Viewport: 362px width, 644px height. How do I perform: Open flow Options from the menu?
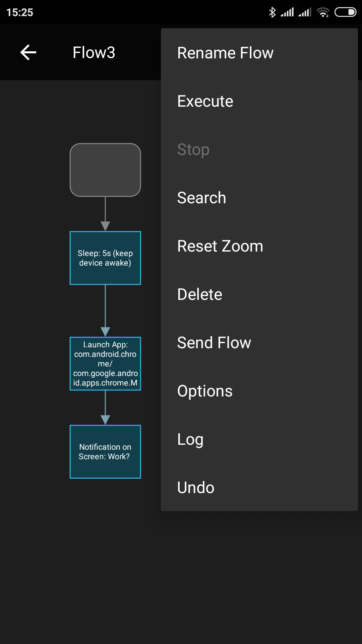[205, 391]
